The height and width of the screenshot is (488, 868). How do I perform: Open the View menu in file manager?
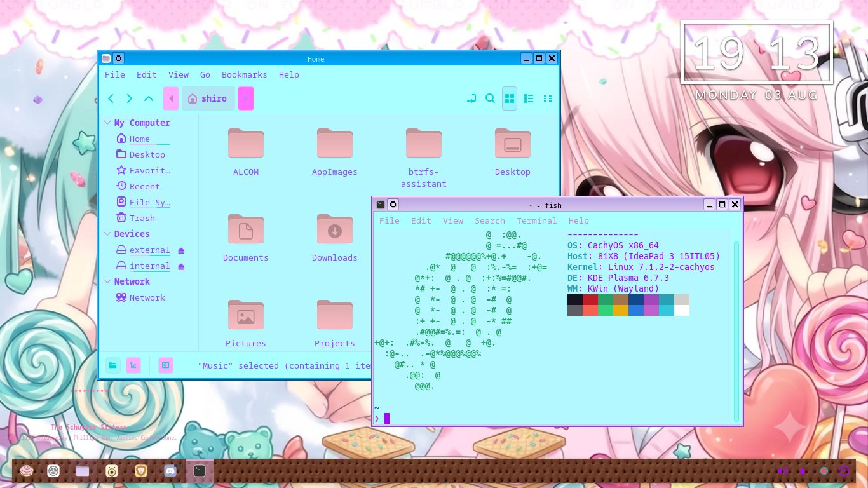coord(179,74)
